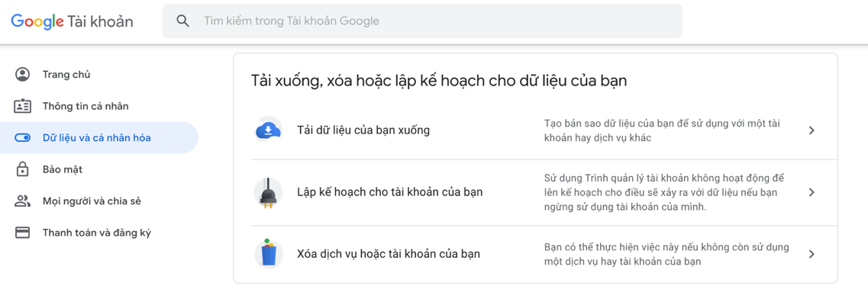Click the Dữ liệu và cá nhân hóa toggle icon
Screen dimensions: 868x296
tap(22, 138)
